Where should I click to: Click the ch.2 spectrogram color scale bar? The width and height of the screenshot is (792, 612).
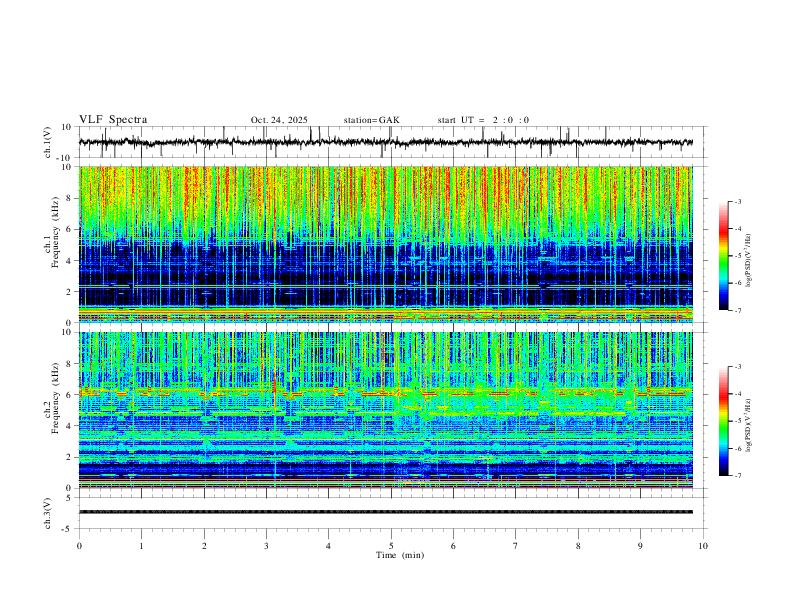click(x=723, y=421)
